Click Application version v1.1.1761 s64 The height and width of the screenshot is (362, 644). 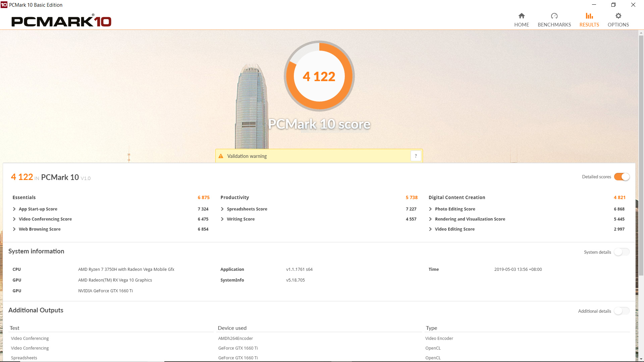[299, 269]
